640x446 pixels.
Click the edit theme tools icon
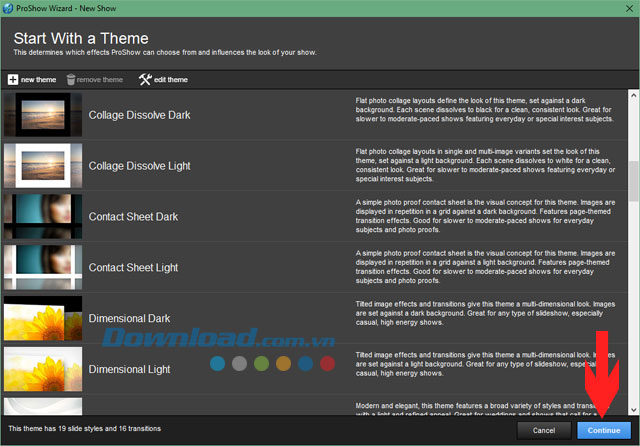(145, 80)
